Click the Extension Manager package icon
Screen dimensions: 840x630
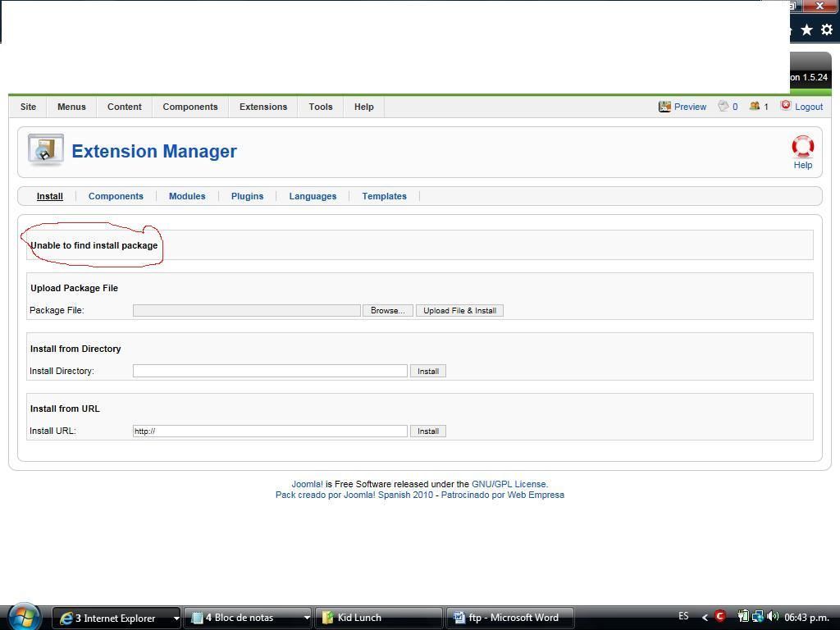coord(46,149)
